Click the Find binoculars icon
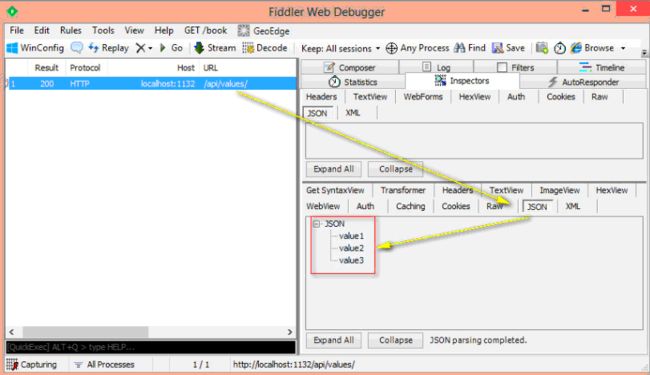This screenshot has width=650, height=375. point(459,48)
